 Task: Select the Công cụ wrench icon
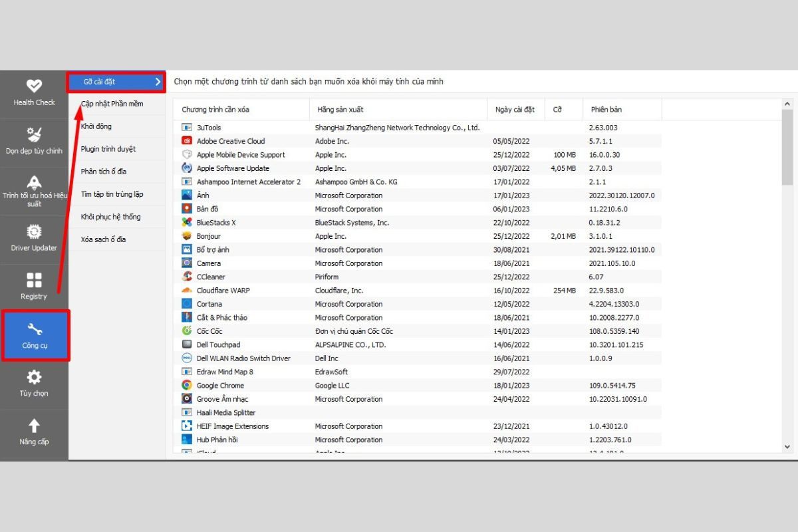point(35,329)
